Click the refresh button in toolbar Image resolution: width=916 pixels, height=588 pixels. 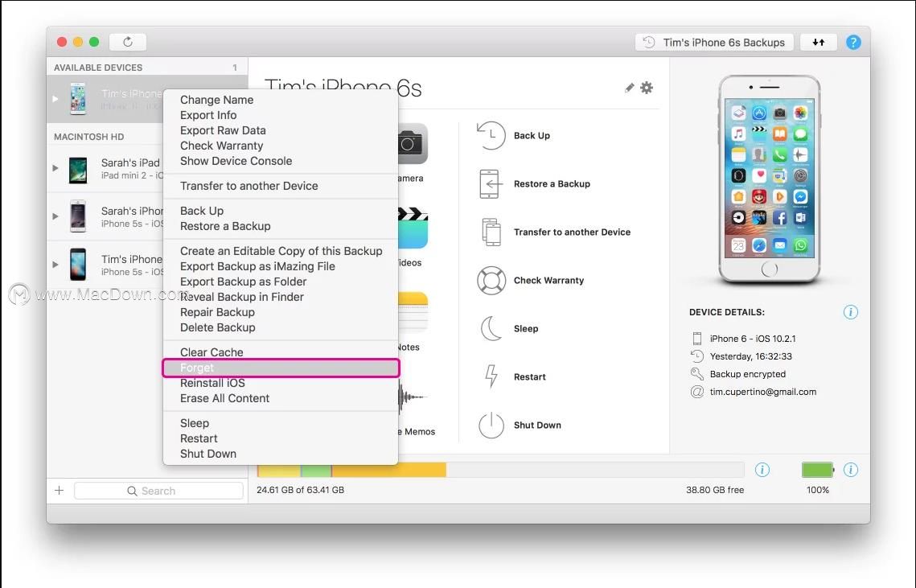[x=128, y=42]
